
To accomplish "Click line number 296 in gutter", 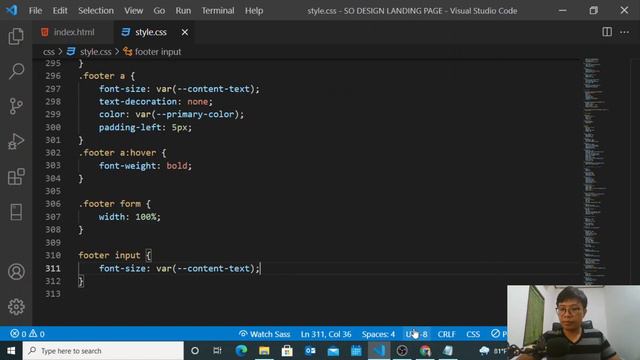I will (53, 76).
